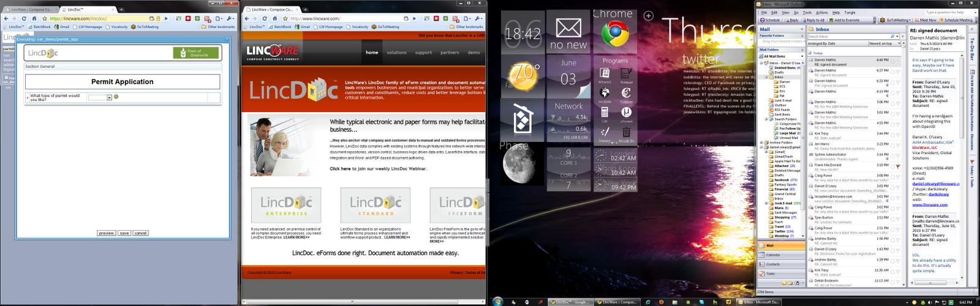Click Add to Evernote in Outlook toolbar
This screenshot has width=980, height=306.
coord(844,20)
